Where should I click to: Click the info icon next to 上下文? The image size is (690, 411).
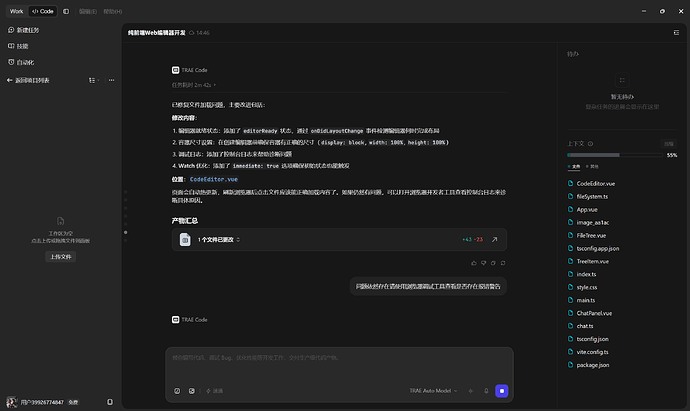pyautogui.click(x=591, y=143)
